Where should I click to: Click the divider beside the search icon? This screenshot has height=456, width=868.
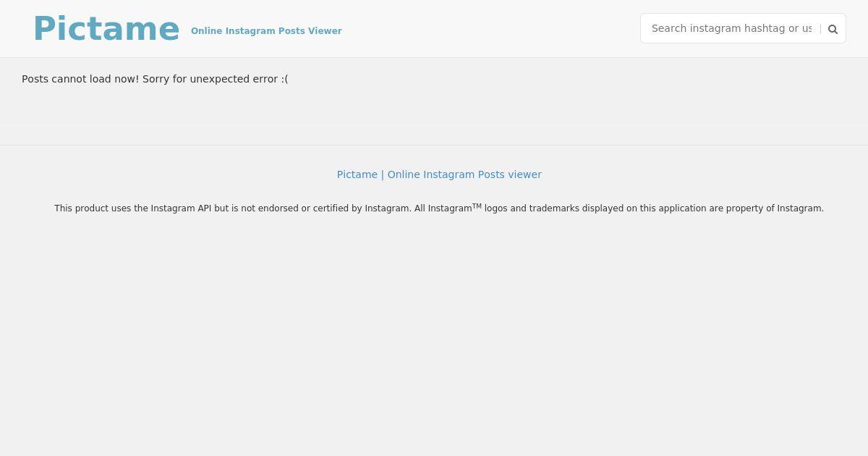[820, 29]
